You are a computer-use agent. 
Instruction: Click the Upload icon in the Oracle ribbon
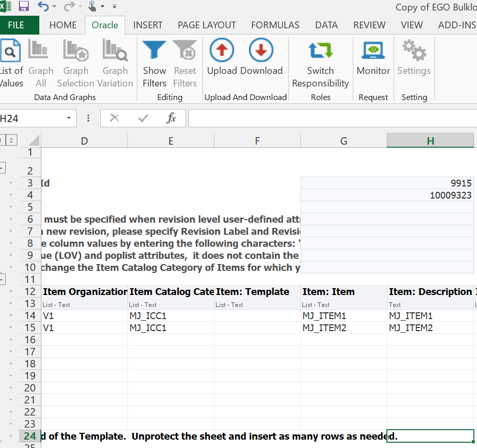tap(222, 50)
